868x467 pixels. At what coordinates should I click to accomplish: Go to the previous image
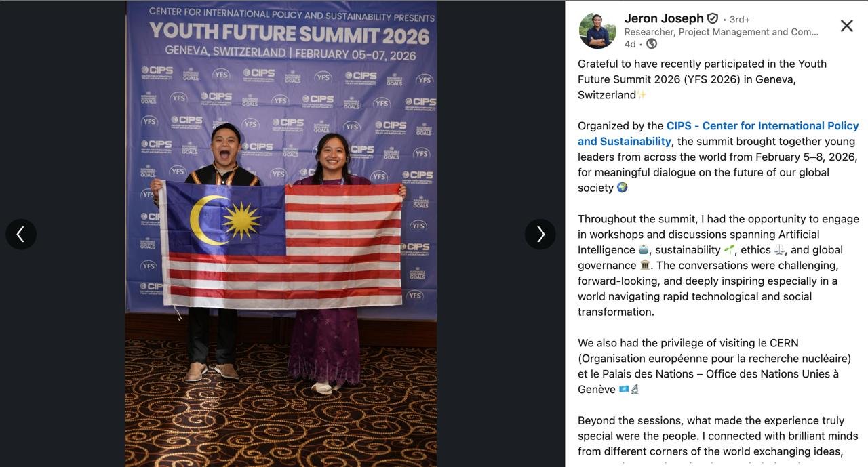21,234
